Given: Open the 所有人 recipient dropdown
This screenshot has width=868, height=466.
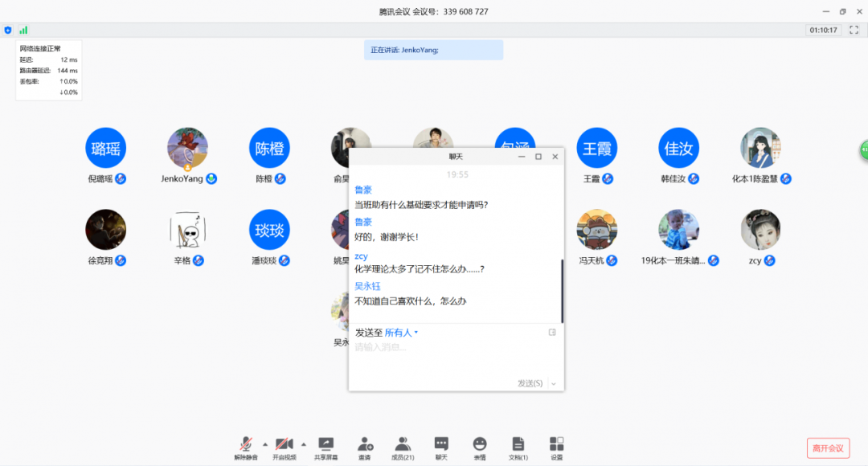Looking at the screenshot, I should coord(401,333).
